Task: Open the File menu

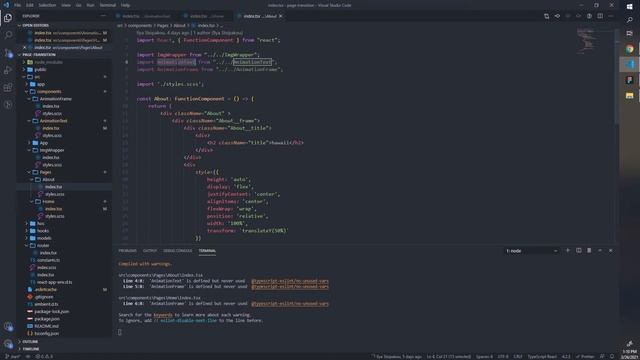Action: (x=18, y=5)
